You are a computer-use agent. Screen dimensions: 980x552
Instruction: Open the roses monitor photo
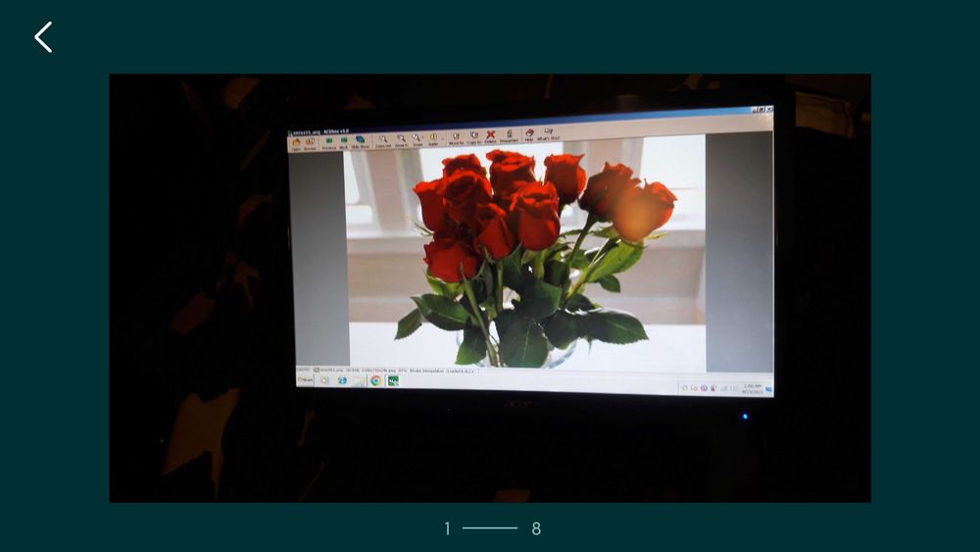(x=490, y=287)
